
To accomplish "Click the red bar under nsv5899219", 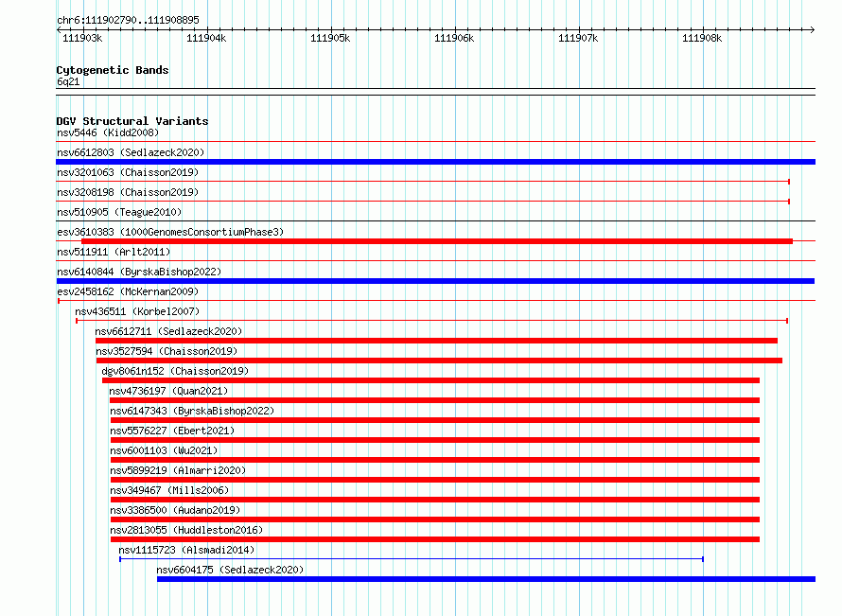I will click(435, 480).
